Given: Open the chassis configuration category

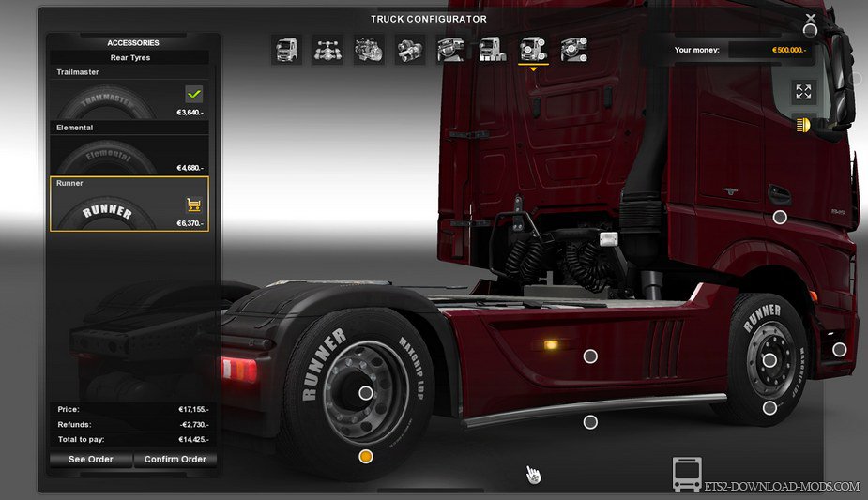Looking at the screenshot, I should (327, 50).
